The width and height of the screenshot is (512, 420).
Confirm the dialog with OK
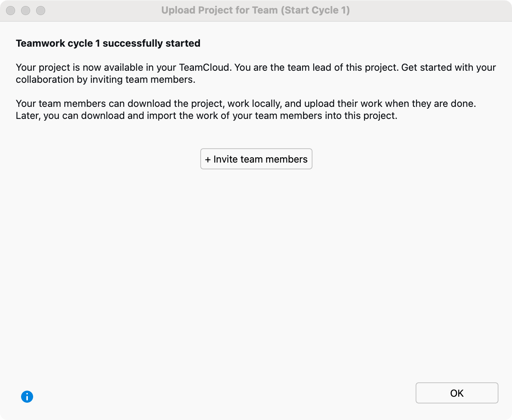tap(457, 393)
